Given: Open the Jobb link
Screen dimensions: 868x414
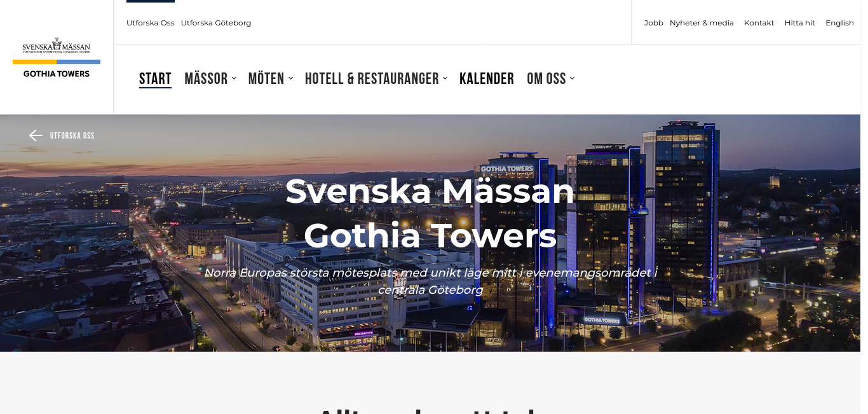Looking at the screenshot, I should click(x=654, y=23).
